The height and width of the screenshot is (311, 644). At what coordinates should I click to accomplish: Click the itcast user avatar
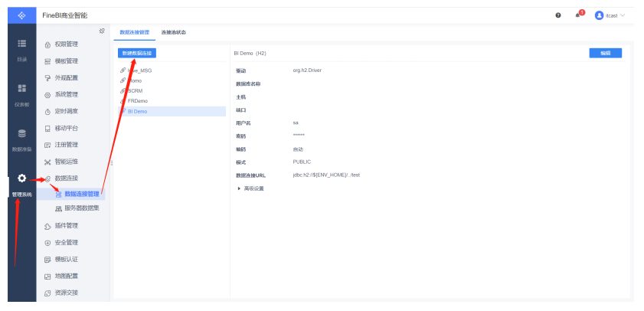pos(599,15)
